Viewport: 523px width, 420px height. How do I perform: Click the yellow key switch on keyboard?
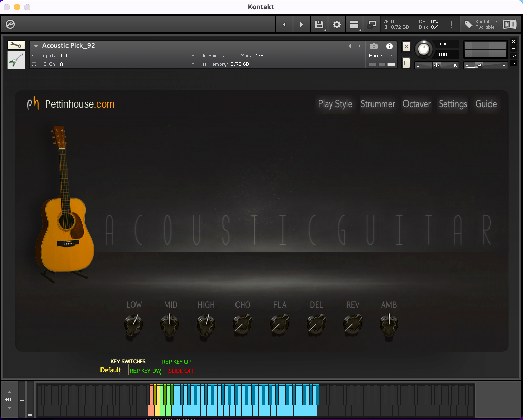[157, 410]
